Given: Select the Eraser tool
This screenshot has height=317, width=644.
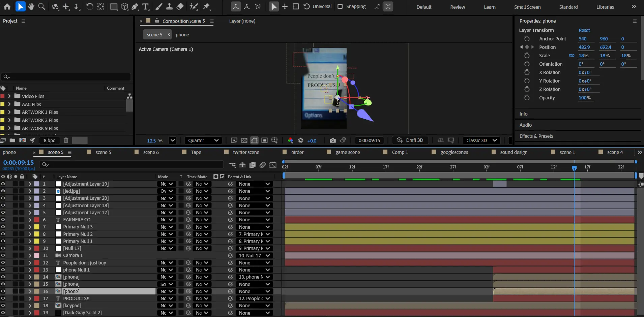Looking at the screenshot, I should pos(180,6).
